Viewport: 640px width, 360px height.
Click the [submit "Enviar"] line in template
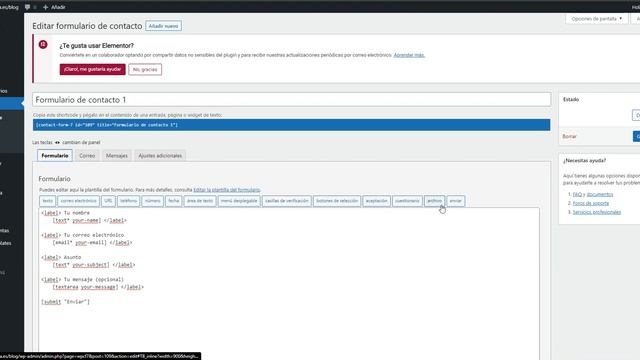(65, 302)
